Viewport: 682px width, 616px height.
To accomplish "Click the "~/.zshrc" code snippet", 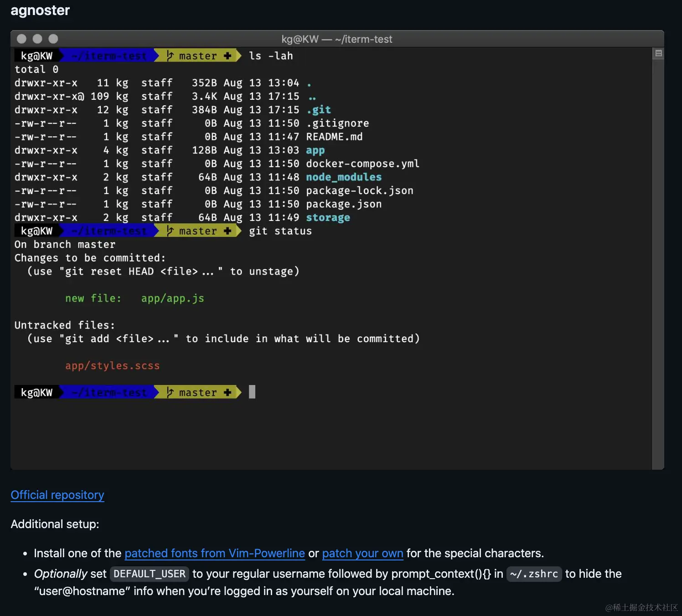I will [534, 574].
